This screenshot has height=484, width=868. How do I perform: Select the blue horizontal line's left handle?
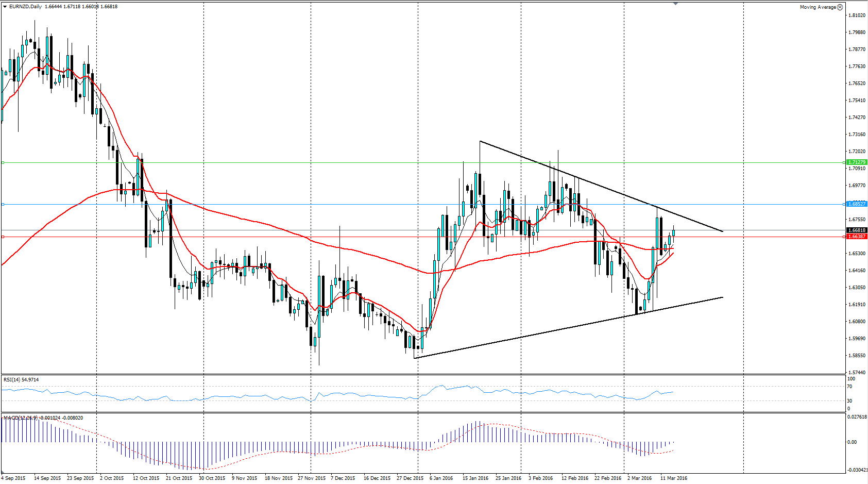pyautogui.click(x=3, y=205)
